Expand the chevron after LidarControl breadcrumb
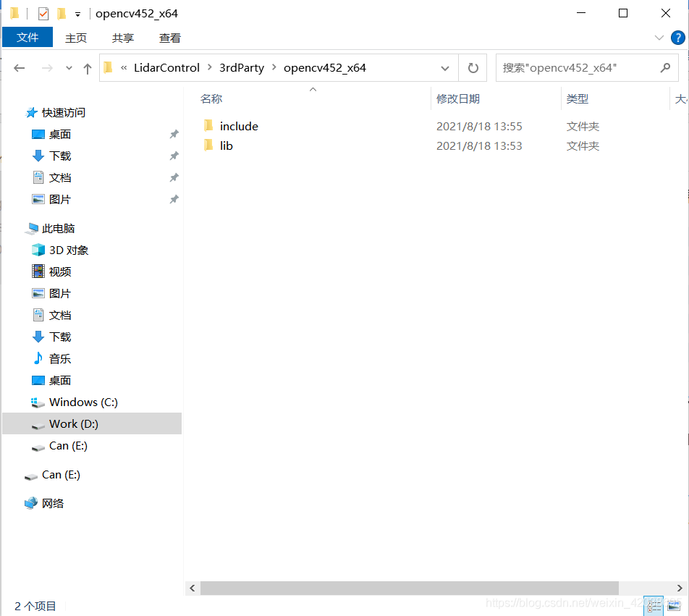 point(210,67)
